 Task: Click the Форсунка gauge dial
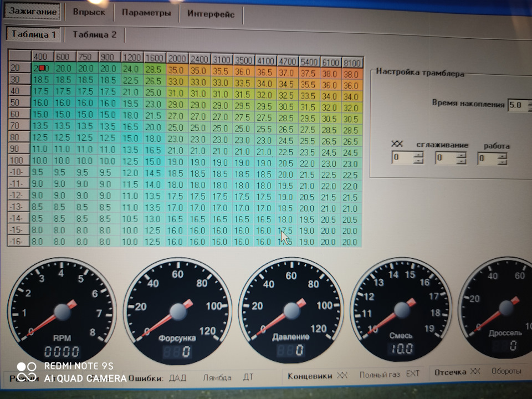click(178, 311)
